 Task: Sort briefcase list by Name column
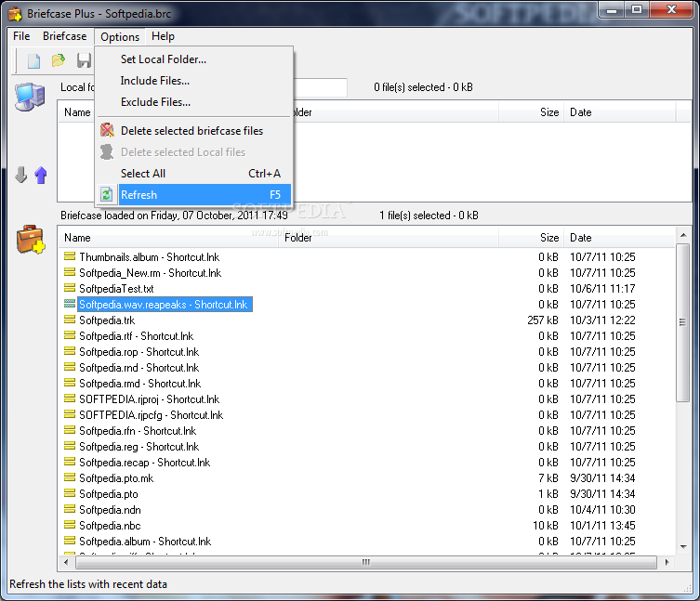169,238
